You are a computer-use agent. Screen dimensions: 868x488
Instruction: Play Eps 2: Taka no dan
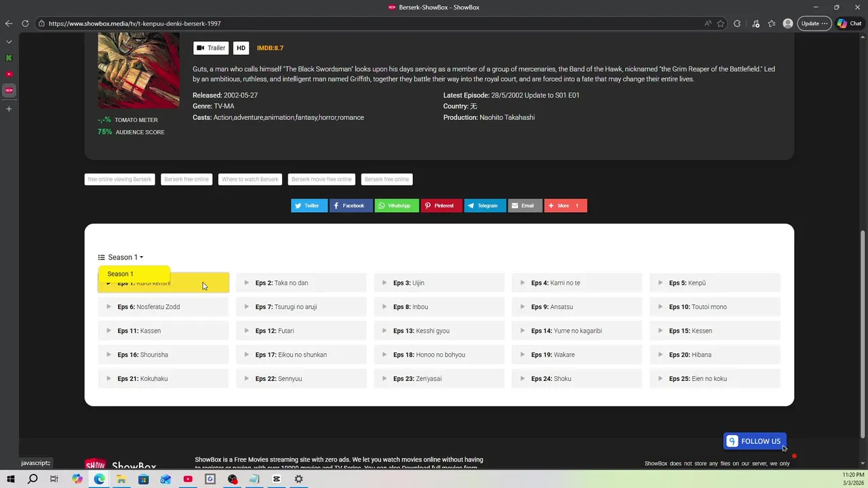(302, 283)
